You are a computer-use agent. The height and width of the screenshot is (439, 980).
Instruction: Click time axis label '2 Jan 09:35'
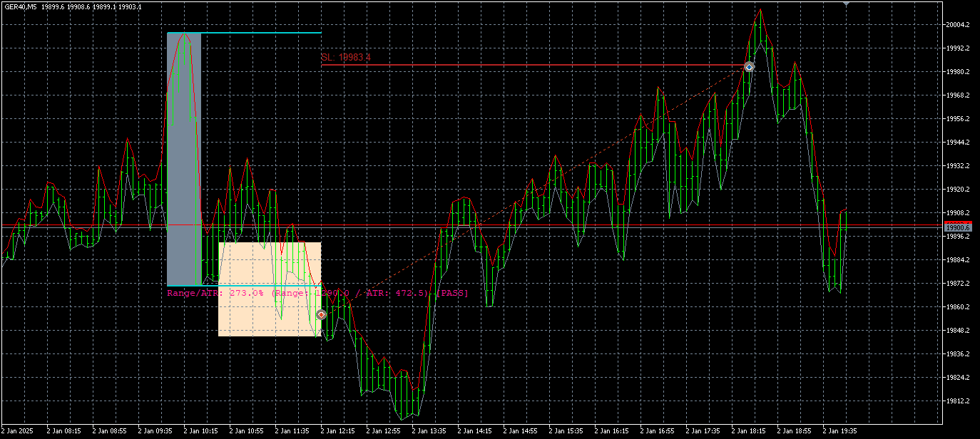tap(155, 431)
